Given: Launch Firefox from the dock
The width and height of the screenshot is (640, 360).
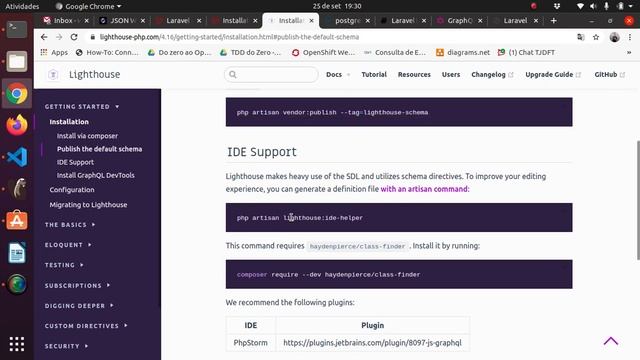Looking at the screenshot, I should (x=17, y=125).
